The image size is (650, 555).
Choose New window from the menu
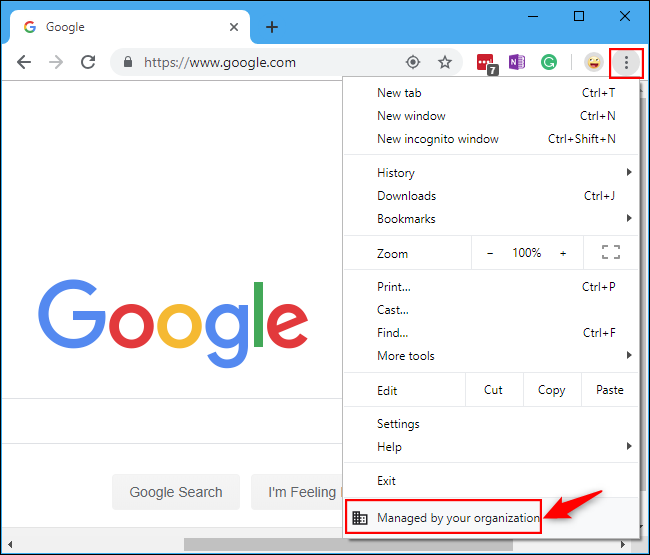click(491, 116)
